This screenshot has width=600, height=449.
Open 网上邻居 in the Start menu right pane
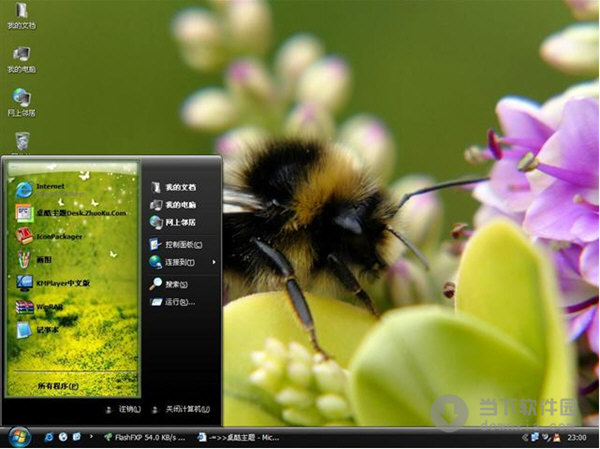coord(173,222)
